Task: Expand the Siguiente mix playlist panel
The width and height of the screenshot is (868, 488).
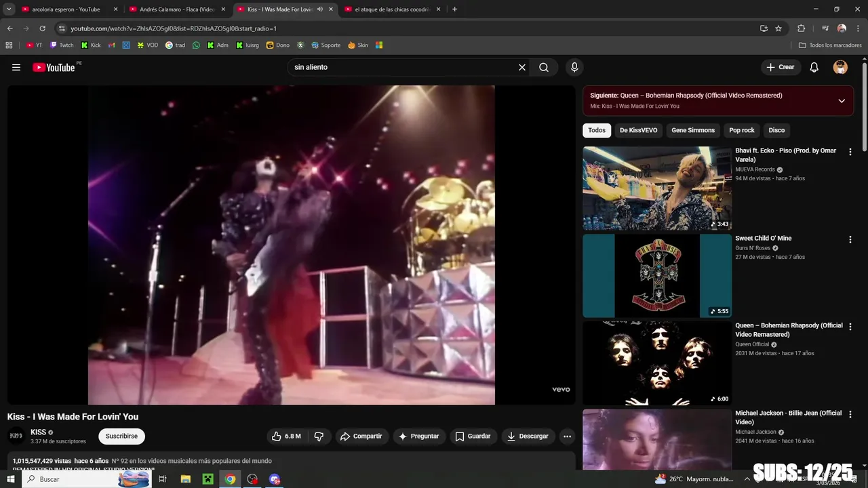Action: click(842, 101)
